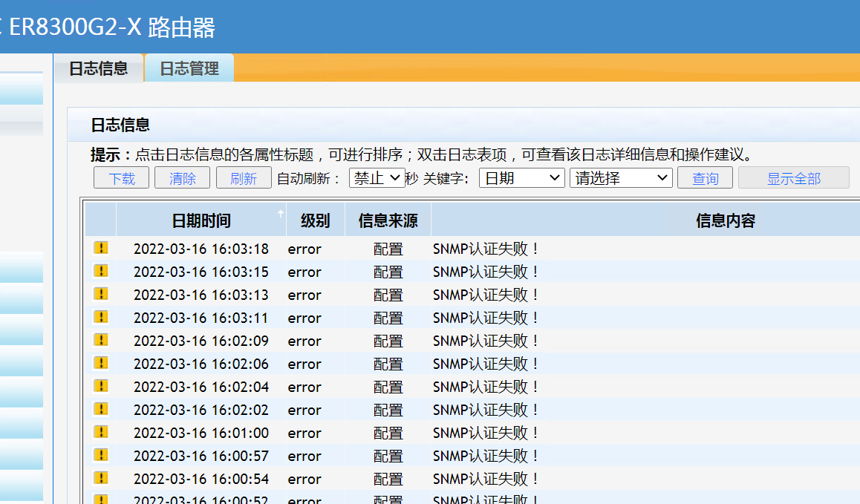Image resolution: width=860 pixels, height=504 pixels.
Task: Click the 刷新 refresh button
Action: point(243,178)
